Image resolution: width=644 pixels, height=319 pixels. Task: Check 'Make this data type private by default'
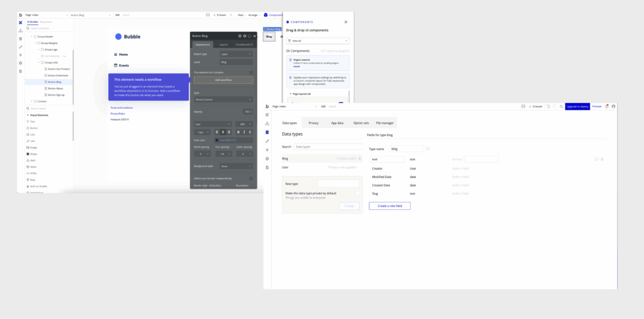tap(357, 193)
